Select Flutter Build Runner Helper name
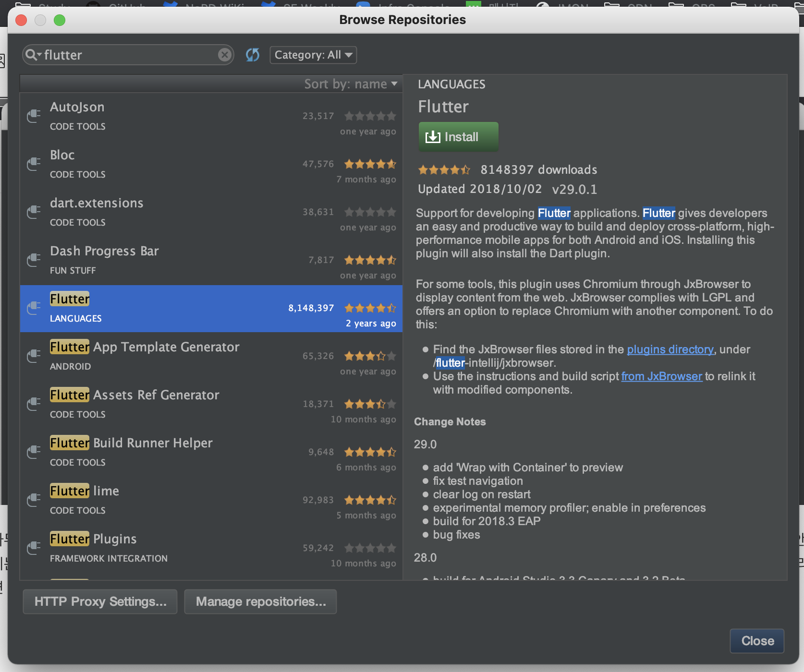The height and width of the screenshot is (672, 804). click(x=131, y=443)
